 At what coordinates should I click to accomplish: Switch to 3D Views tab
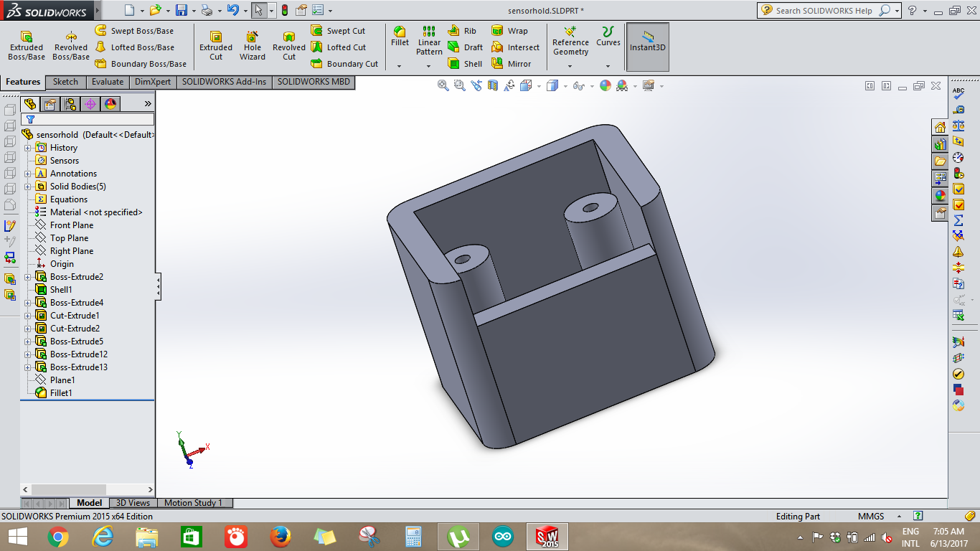coord(133,503)
